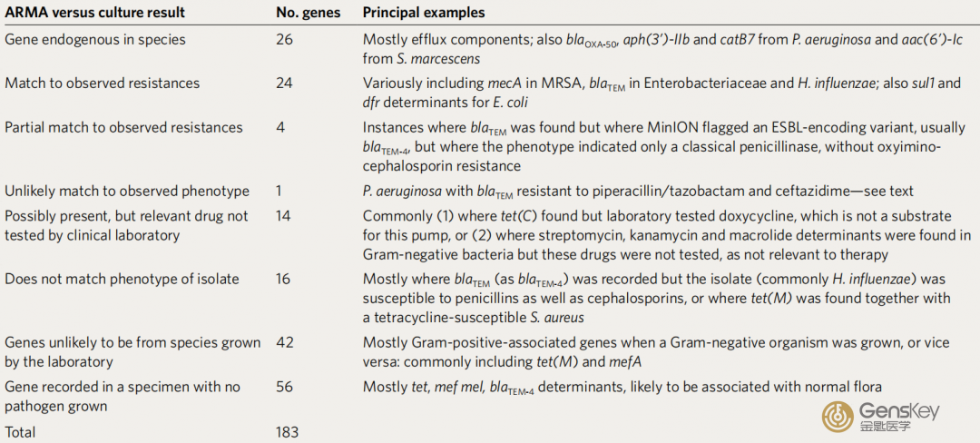
Task: Click 'Unlikely match to observed phenotype' row label
Action: point(126,192)
